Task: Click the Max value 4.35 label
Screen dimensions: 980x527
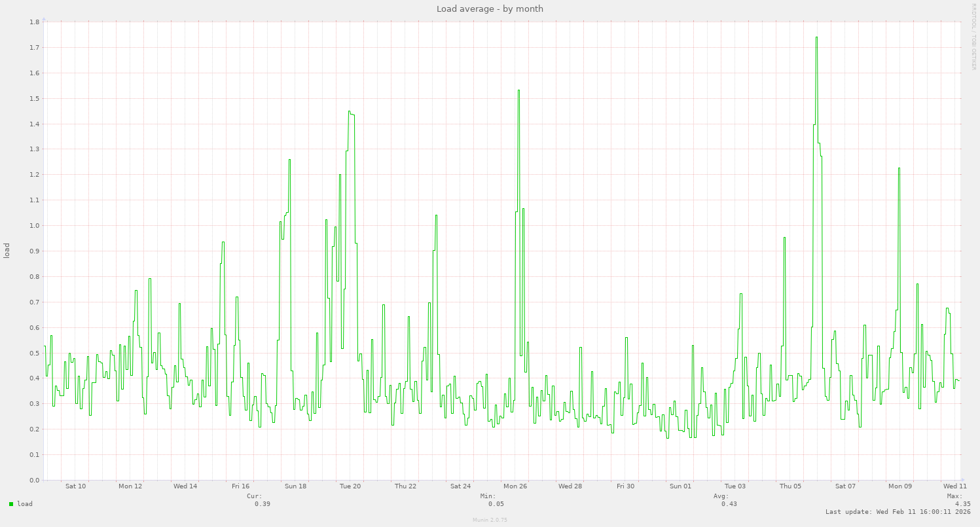Action: click(962, 503)
